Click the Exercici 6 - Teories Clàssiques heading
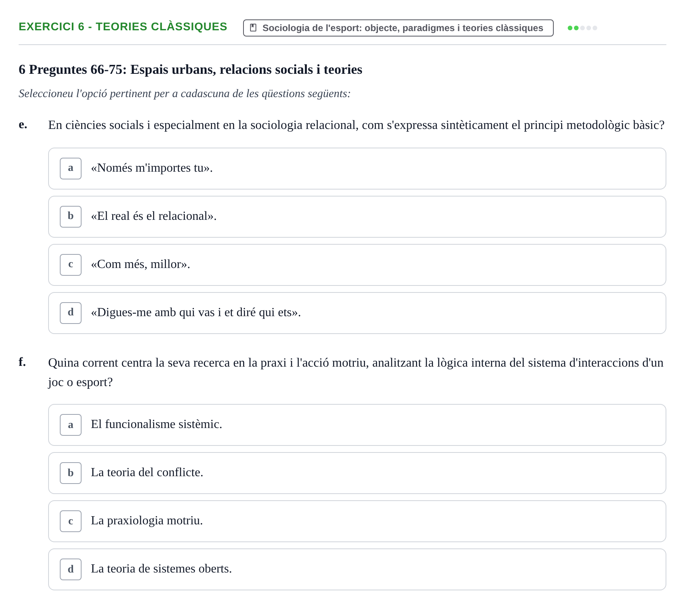The width and height of the screenshot is (685, 616). [x=123, y=27]
